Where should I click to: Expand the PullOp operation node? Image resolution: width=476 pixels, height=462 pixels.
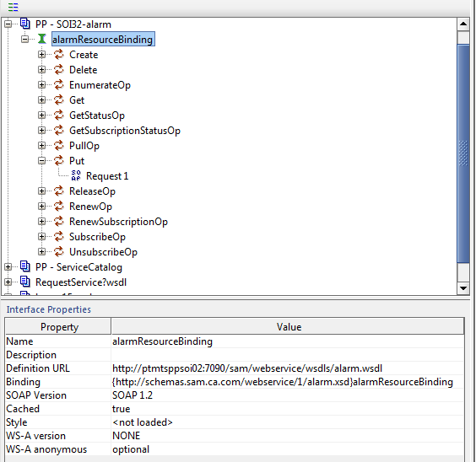point(42,145)
